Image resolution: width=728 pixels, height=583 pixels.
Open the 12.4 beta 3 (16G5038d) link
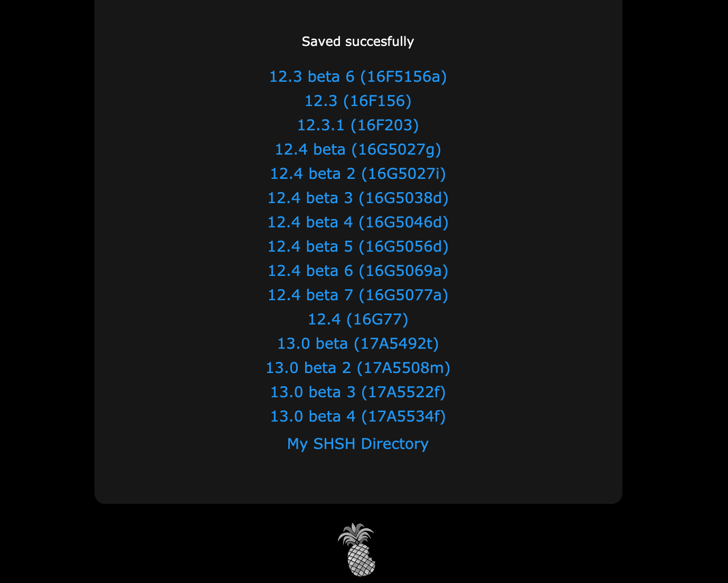click(x=358, y=198)
